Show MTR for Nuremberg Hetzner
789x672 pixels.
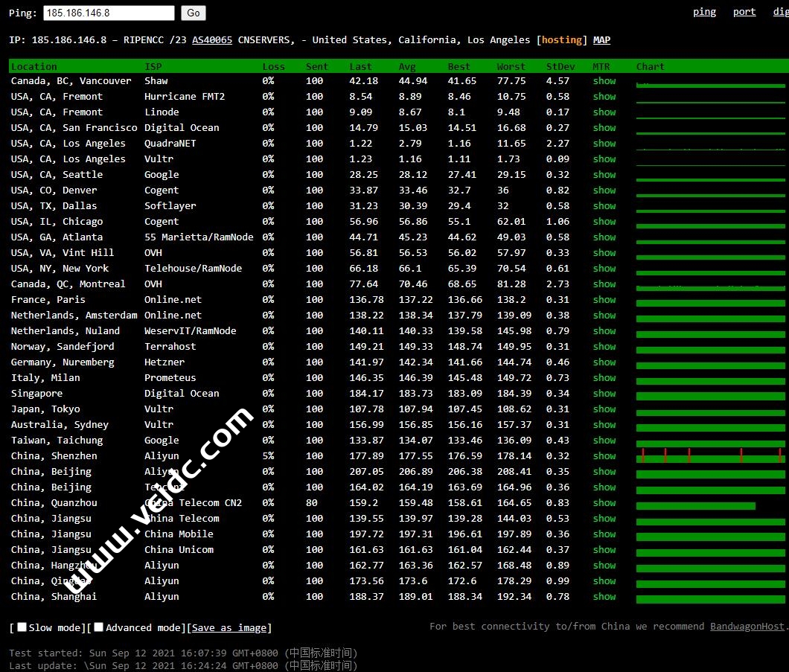[x=604, y=362]
